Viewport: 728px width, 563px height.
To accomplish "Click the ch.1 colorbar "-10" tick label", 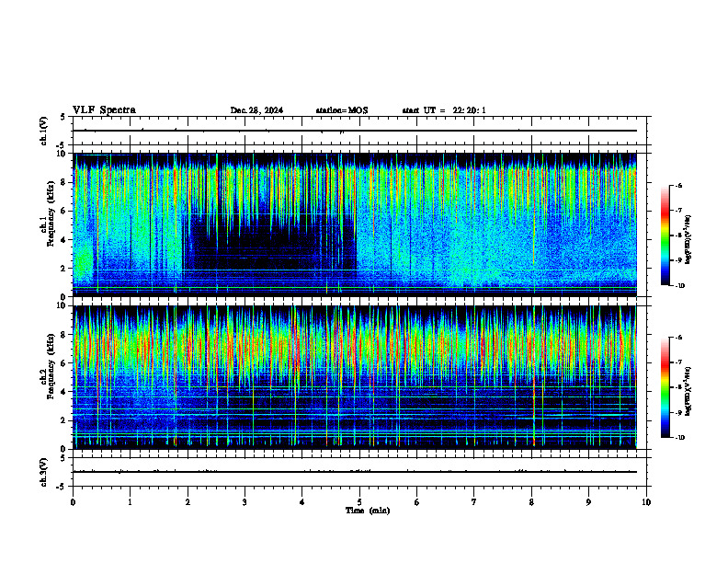I will coord(679,286).
